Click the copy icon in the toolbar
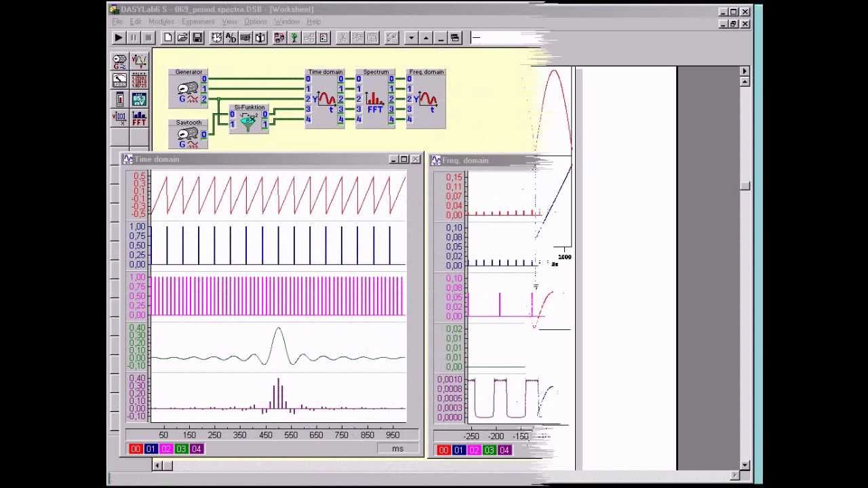Viewport: 868px width, 488px height. click(357, 38)
